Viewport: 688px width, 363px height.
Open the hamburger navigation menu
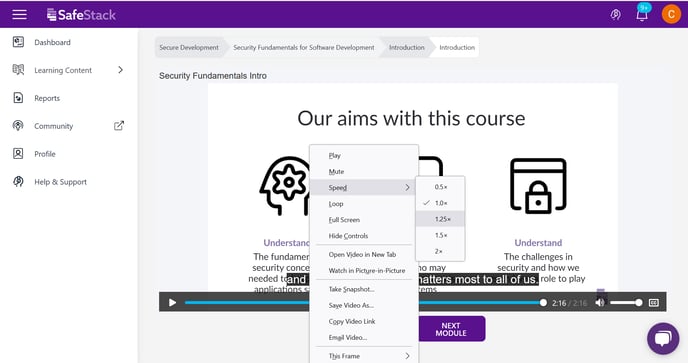(x=19, y=14)
